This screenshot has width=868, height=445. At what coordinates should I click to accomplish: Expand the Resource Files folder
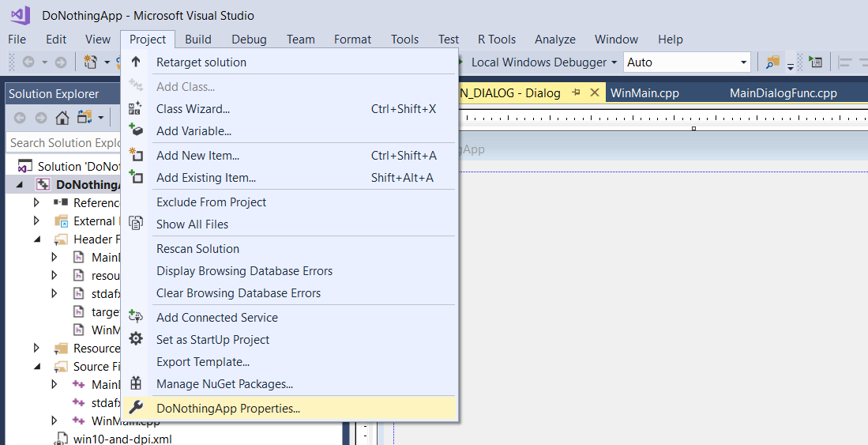pyautogui.click(x=36, y=348)
